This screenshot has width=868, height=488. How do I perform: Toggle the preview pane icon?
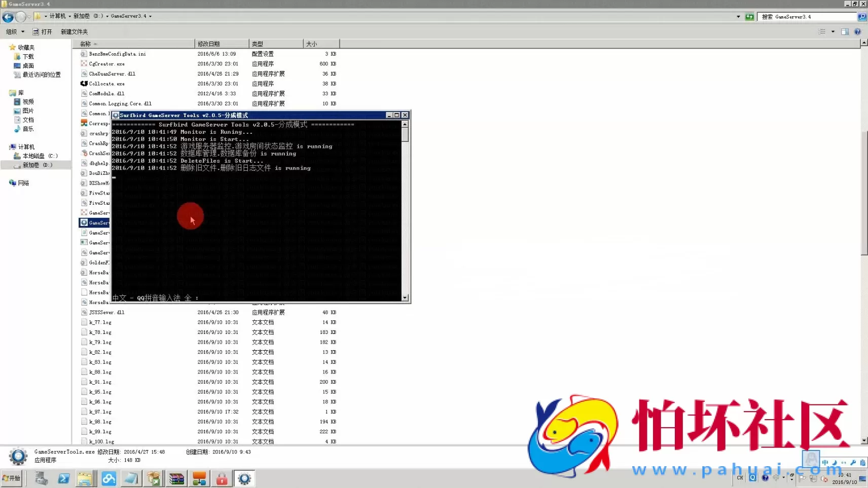(845, 31)
